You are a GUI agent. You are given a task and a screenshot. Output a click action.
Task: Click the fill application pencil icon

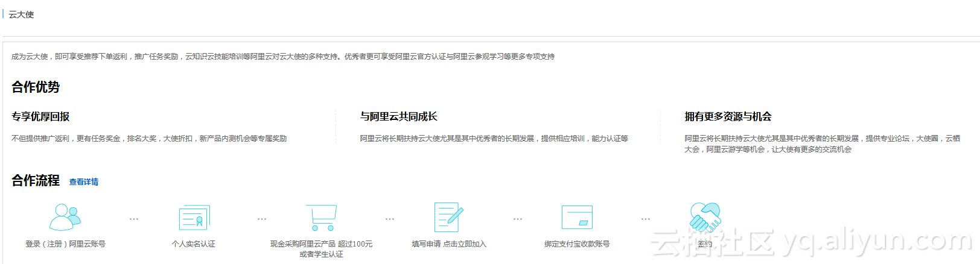pos(449,217)
